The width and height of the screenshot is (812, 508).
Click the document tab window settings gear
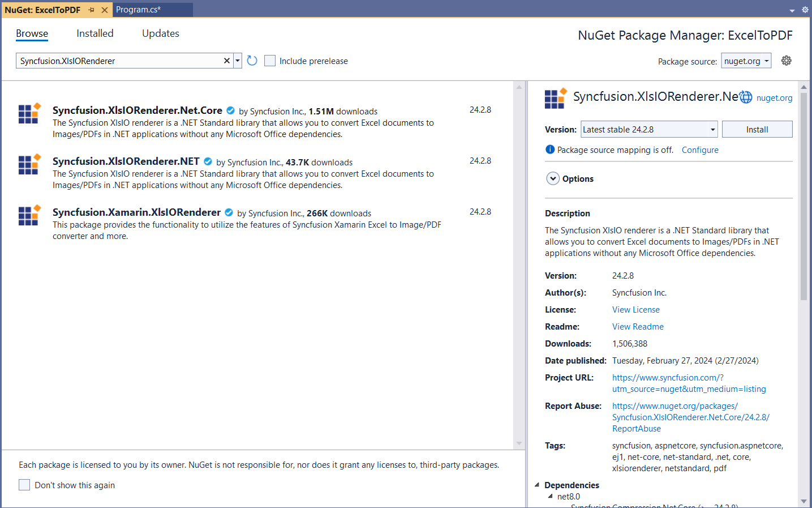point(805,10)
